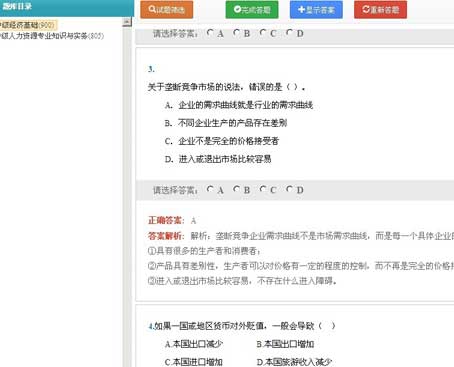Viewport: 454px width, 367px height.
Task: Choose radio D in the row above question 3
Action: (289, 33)
